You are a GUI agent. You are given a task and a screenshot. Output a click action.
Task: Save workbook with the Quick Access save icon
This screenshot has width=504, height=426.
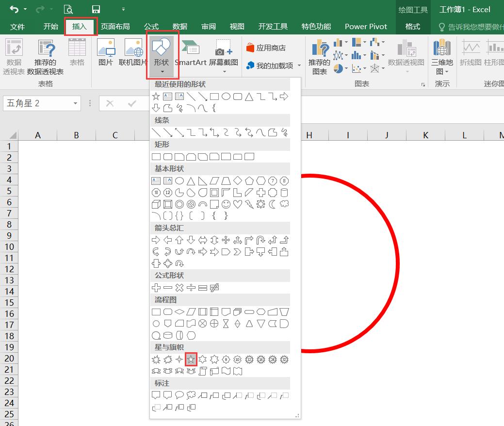[x=96, y=9]
